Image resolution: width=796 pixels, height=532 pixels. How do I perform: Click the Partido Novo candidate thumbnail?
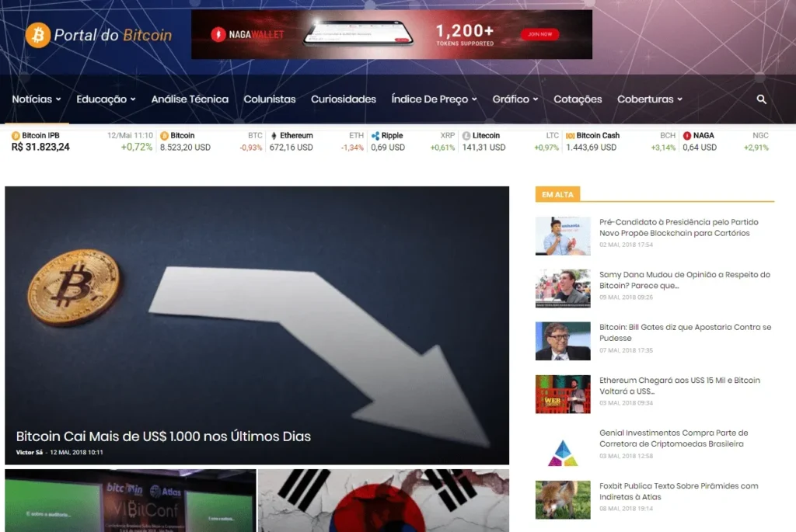(563, 236)
